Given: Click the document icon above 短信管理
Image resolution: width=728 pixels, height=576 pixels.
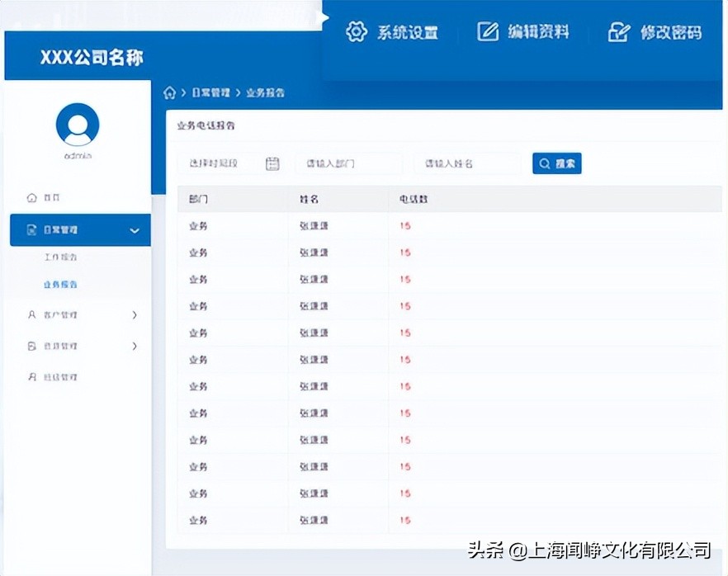Looking at the screenshot, I should pyautogui.click(x=31, y=346).
